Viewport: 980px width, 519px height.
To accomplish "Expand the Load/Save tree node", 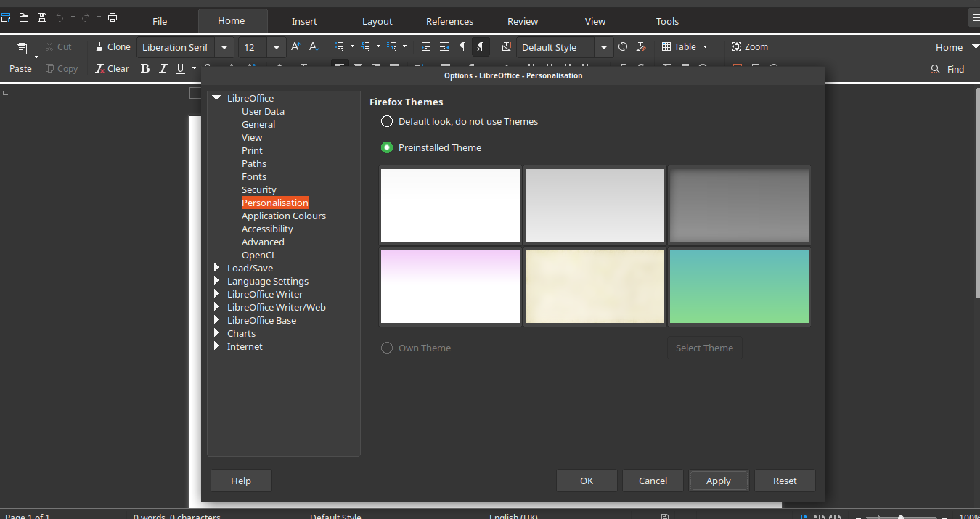I will 216,268.
